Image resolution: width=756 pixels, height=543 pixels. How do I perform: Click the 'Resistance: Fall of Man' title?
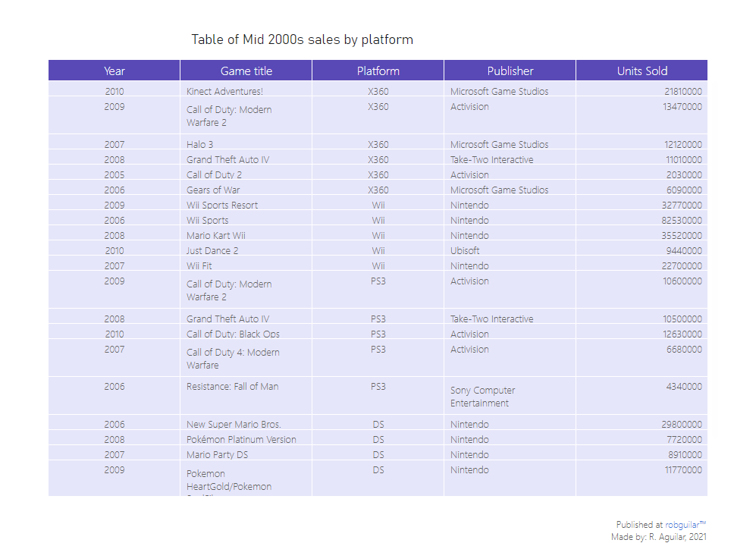click(x=232, y=386)
